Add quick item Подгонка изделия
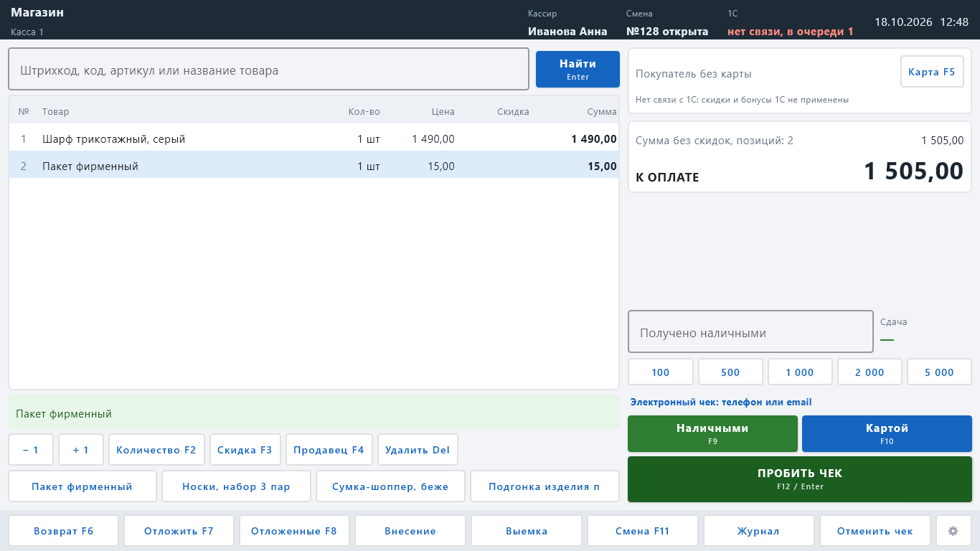The height and width of the screenshot is (551, 980). (x=545, y=486)
